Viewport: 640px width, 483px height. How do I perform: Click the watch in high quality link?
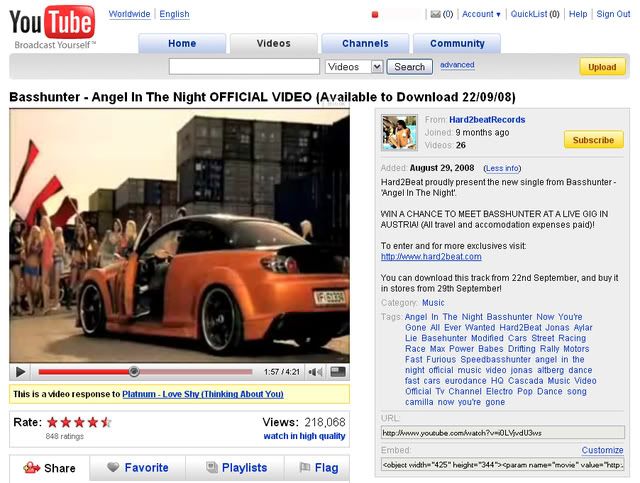click(304, 436)
